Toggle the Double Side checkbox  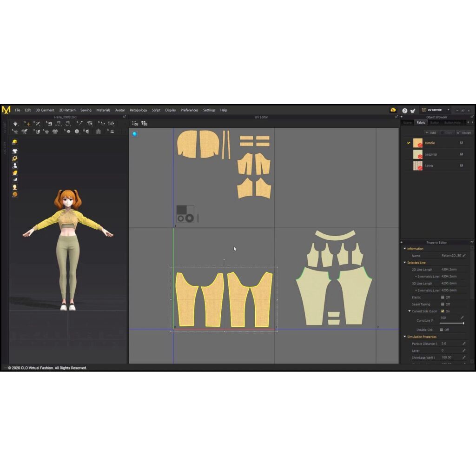coord(442,330)
